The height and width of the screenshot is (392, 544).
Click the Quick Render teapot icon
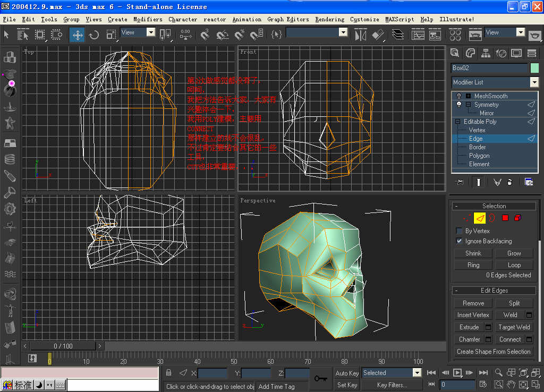534,35
